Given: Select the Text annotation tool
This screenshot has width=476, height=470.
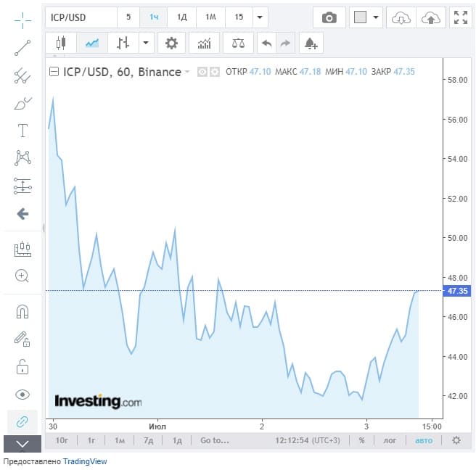Looking at the screenshot, I should [22, 131].
